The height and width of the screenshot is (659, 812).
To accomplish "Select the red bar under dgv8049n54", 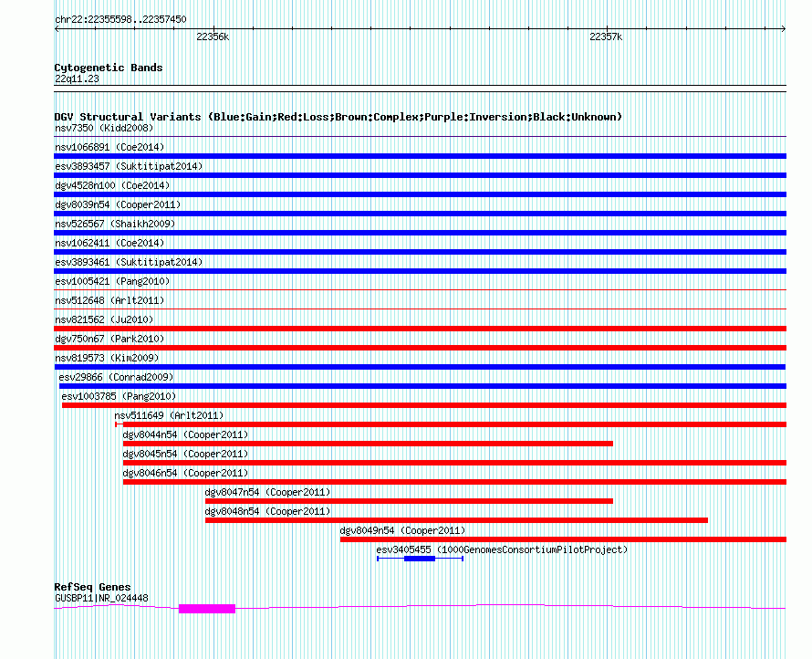I will 564,539.
